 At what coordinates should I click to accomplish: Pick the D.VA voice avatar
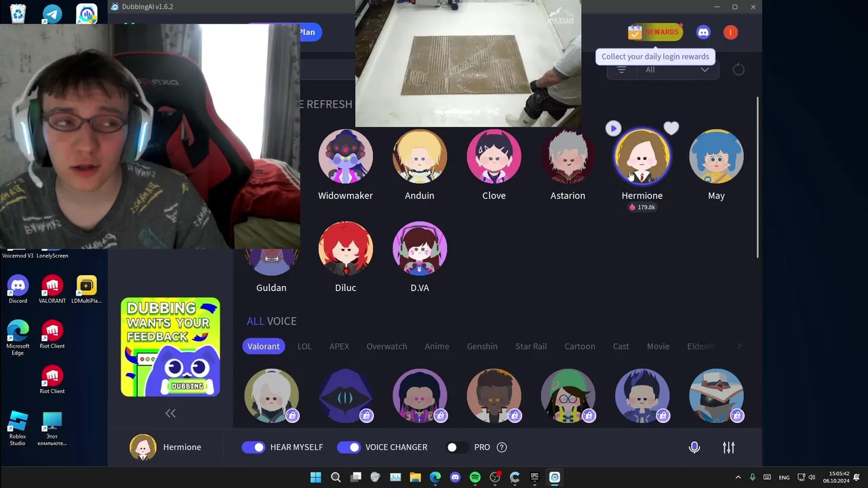420,249
